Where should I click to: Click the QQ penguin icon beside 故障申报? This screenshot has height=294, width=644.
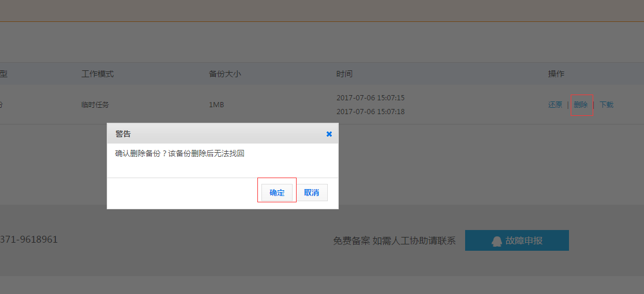click(496, 241)
